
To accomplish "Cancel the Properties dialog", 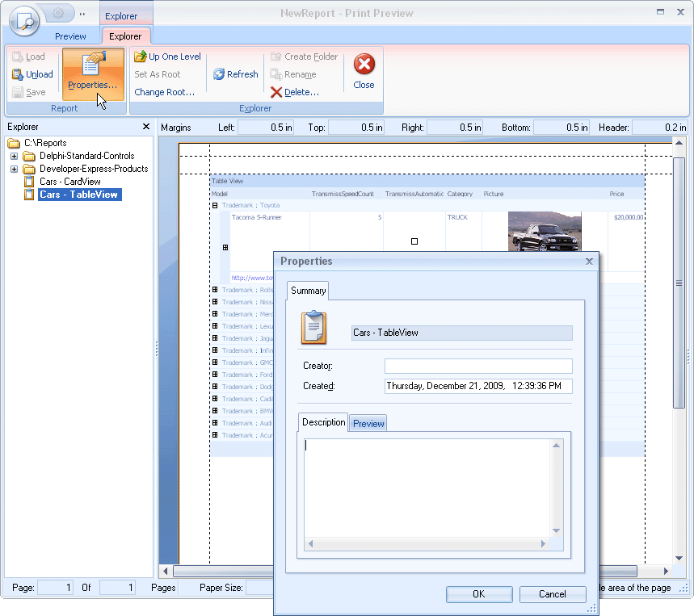I will pos(553,594).
